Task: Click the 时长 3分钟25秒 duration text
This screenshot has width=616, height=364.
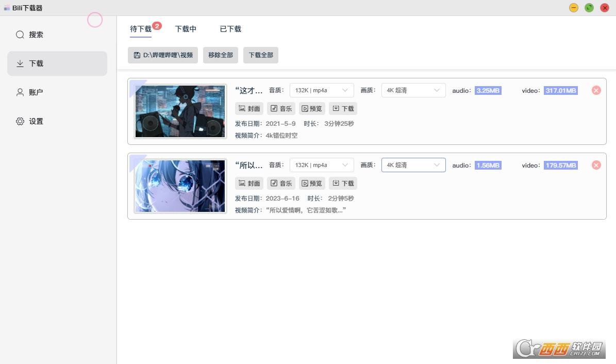Action: (x=329, y=123)
